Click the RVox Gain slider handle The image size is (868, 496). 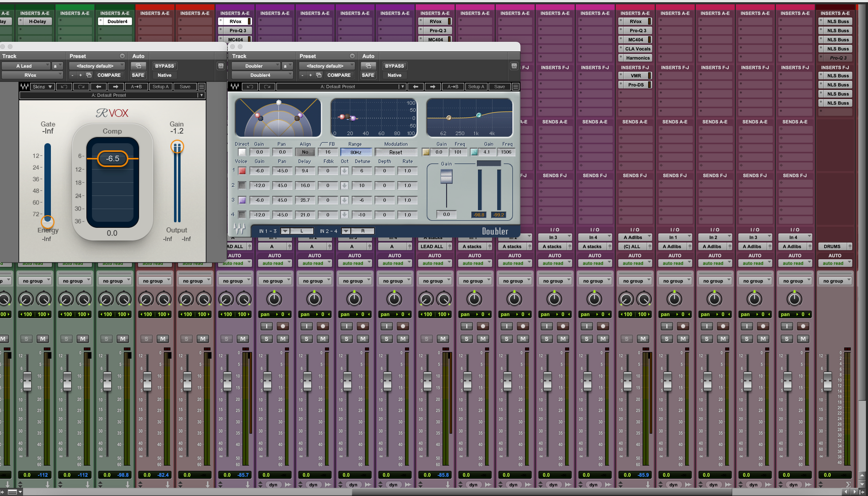pos(177,147)
